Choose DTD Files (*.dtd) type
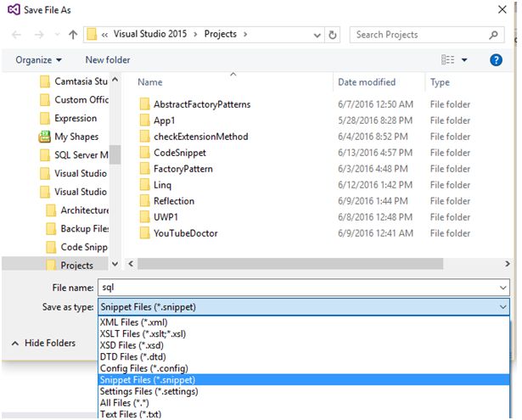Image resolution: width=522 pixels, height=420 pixels. (x=304, y=356)
